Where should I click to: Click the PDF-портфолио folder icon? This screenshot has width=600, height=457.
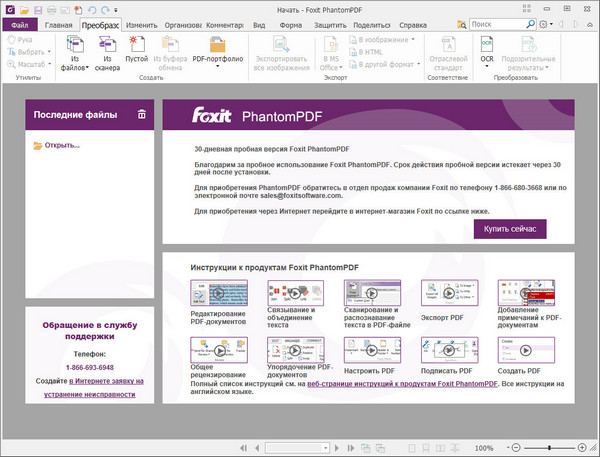[218, 45]
